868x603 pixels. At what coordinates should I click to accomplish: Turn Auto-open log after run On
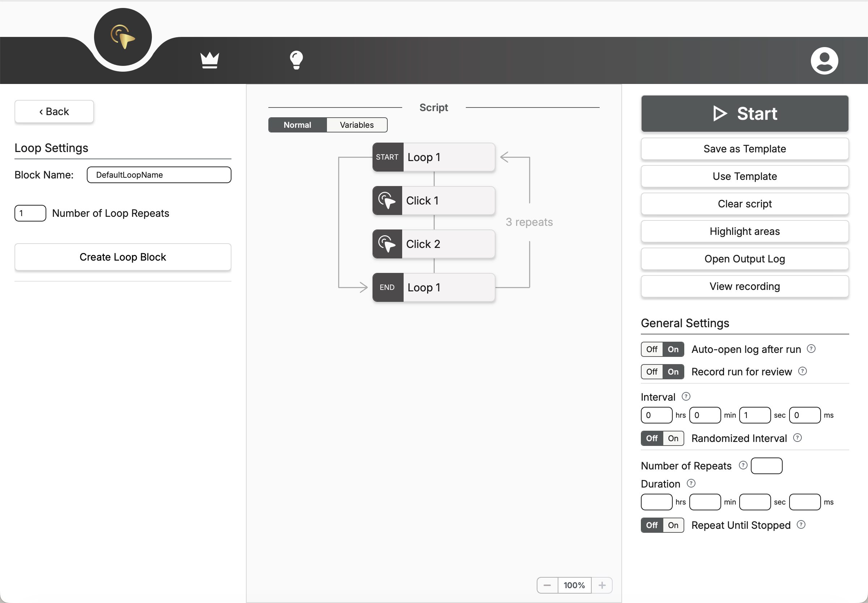coord(673,349)
